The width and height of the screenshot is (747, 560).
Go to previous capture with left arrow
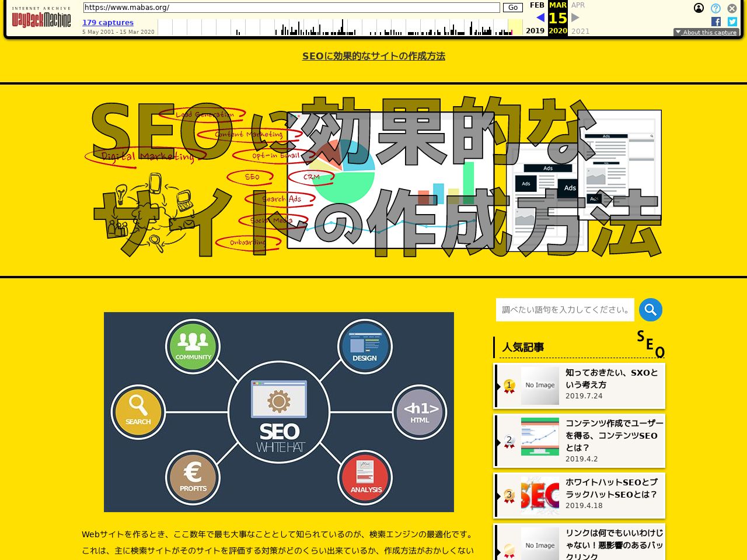tap(540, 17)
